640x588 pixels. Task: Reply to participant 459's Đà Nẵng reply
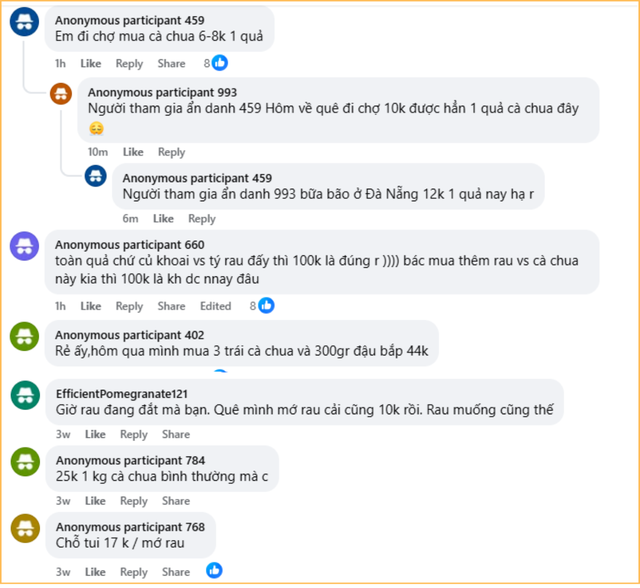(201, 219)
